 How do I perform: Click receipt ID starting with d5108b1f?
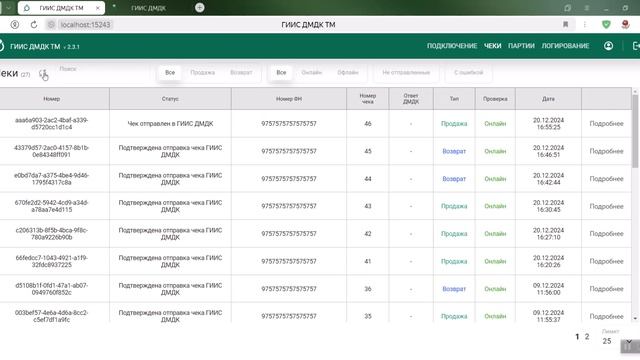tap(51, 289)
